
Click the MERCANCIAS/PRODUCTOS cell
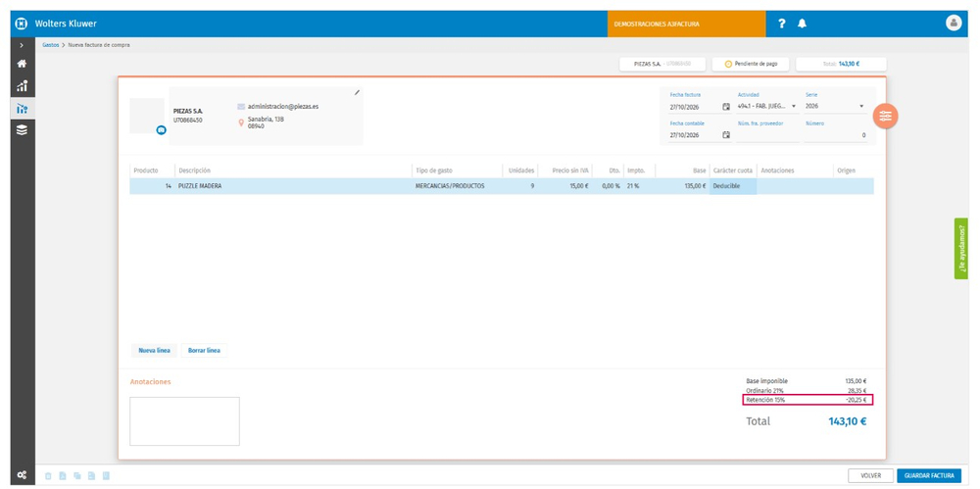458,186
